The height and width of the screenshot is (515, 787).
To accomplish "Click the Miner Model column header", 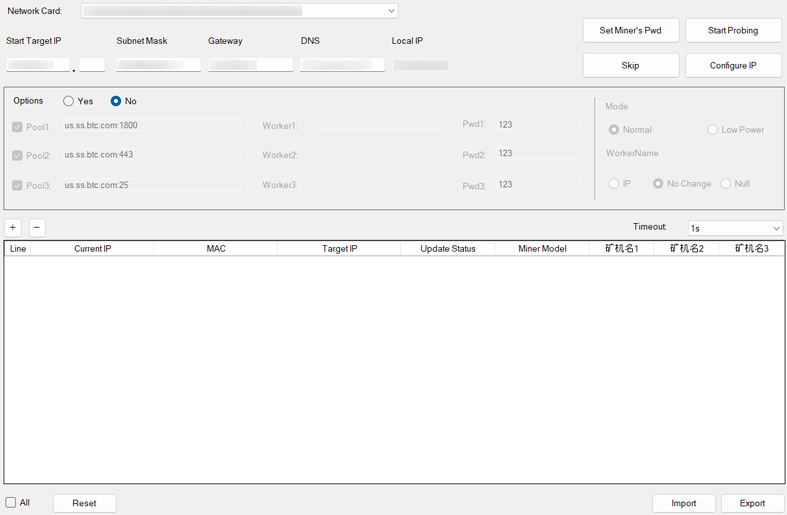I will (x=542, y=249).
